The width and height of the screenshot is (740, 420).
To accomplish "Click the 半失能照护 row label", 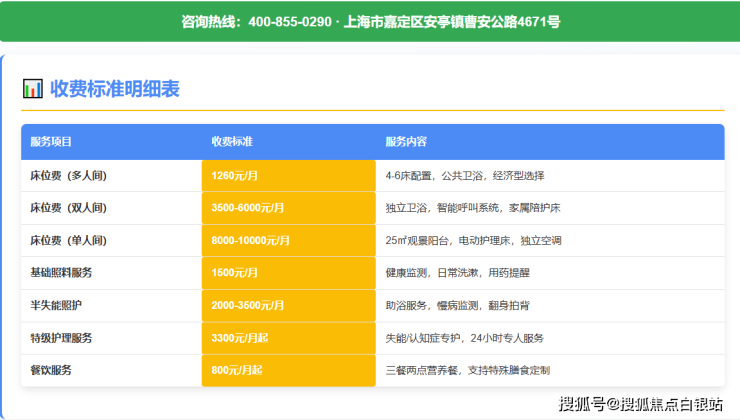I will click(57, 305).
